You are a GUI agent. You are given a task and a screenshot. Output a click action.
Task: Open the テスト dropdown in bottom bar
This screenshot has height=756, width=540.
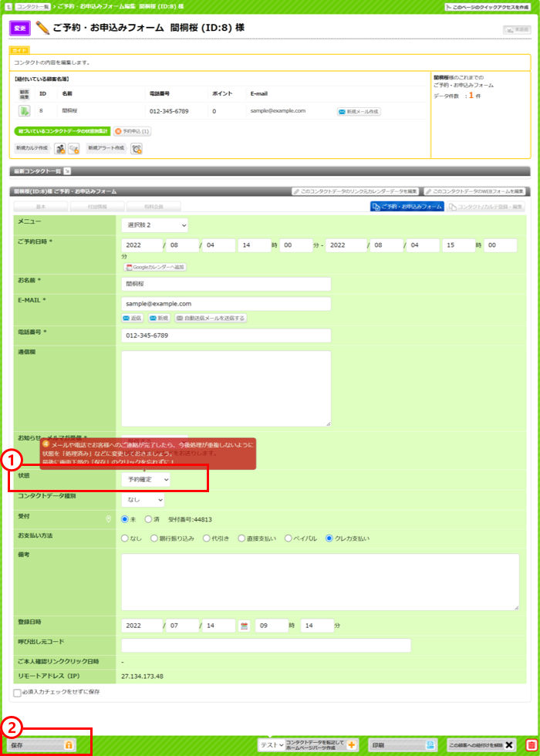[x=271, y=744]
